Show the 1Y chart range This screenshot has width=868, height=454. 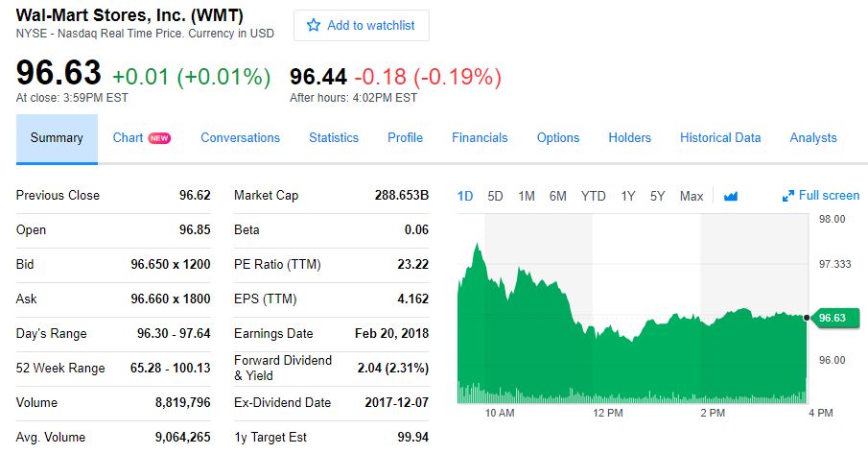(628, 196)
